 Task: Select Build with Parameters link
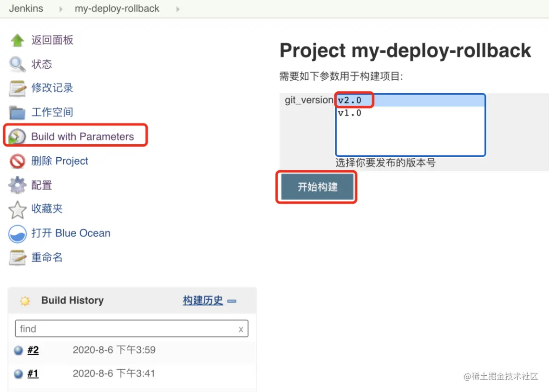point(83,136)
